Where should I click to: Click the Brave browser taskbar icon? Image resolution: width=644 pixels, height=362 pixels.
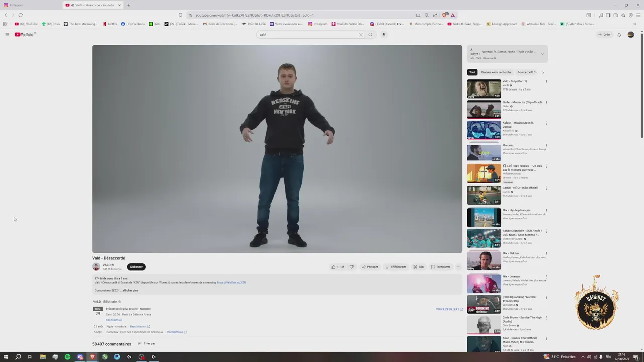(x=92, y=357)
